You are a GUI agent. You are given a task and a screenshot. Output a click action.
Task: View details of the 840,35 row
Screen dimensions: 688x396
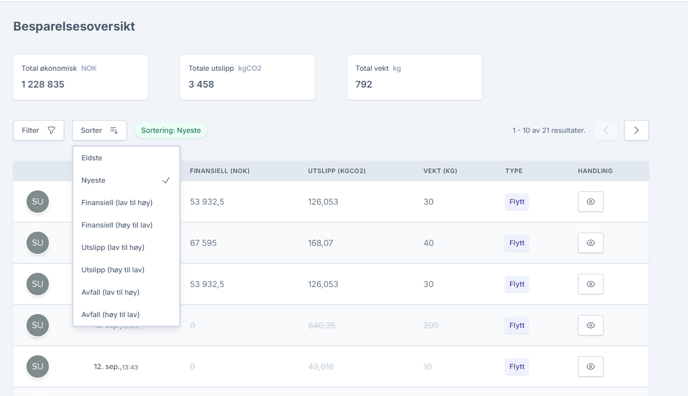point(591,325)
